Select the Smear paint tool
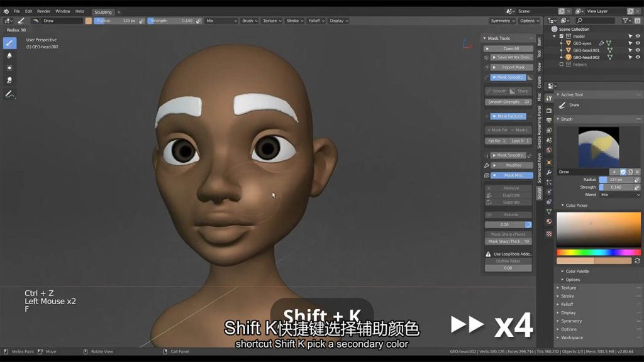 9,80
